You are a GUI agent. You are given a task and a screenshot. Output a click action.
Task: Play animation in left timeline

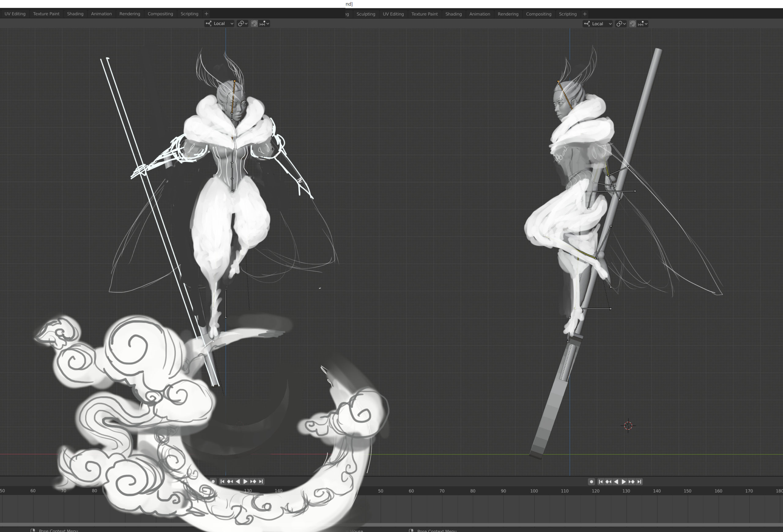245,482
